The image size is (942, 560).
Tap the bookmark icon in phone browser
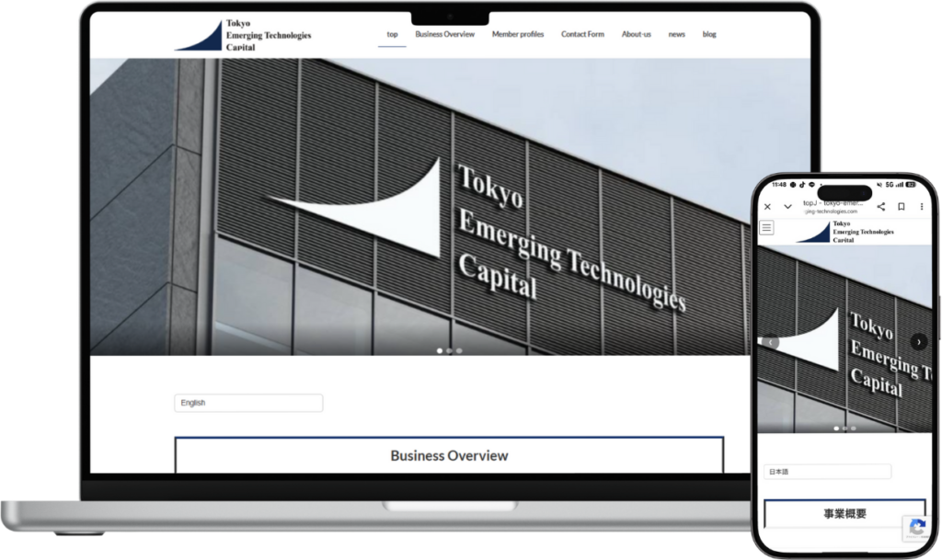[902, 207]
